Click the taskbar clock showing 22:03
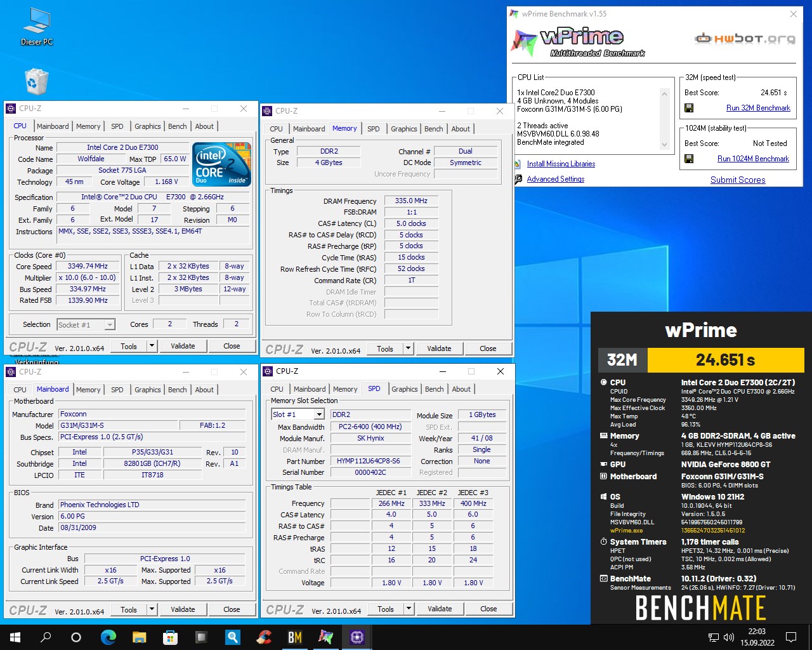This screenshot has width=812, height=650. (757, 637)
